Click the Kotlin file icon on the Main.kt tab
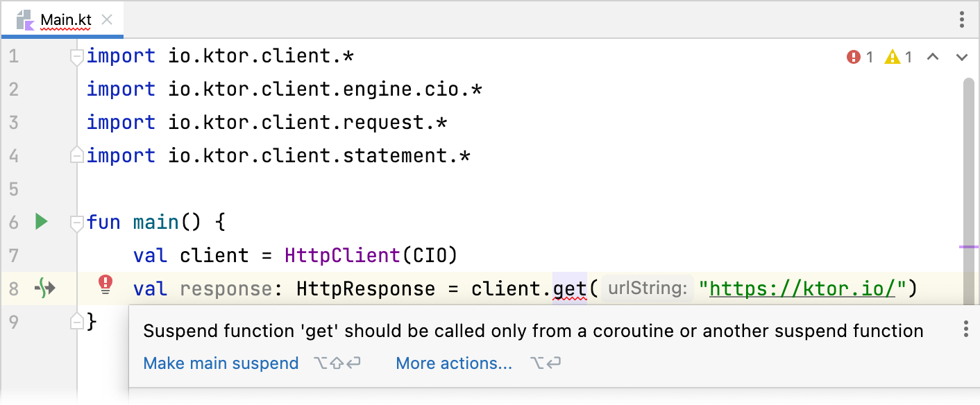This screenshot has height=405, width=980. (x=26, y=19)
